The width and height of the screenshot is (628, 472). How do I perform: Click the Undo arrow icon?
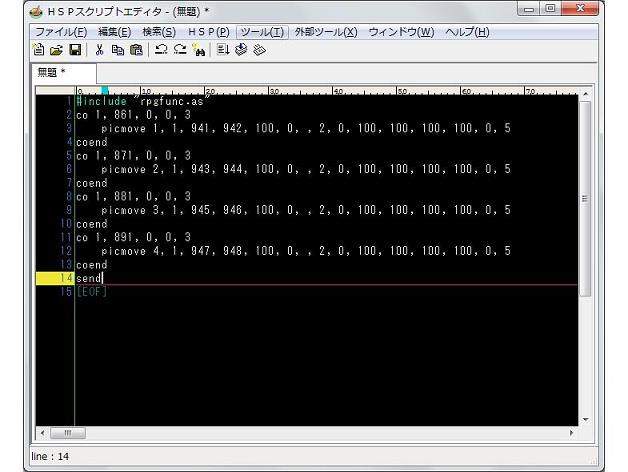pyautogui.click(x=161, y=50)
